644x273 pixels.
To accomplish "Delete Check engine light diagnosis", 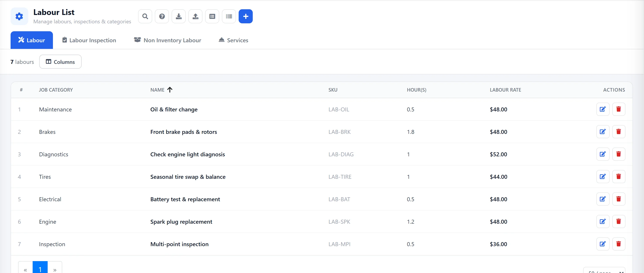I will [619, 154].
